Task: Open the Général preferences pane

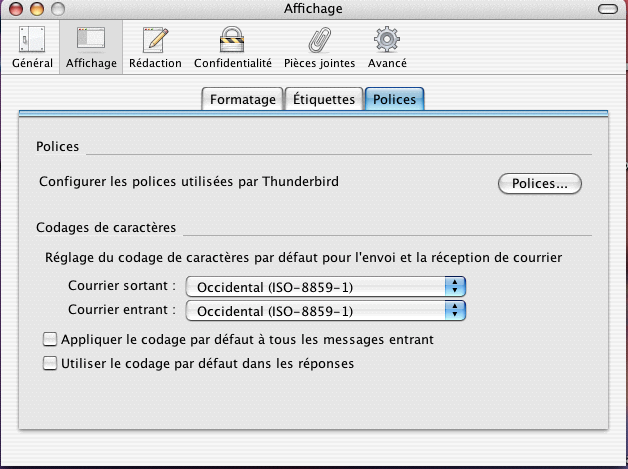Action: click(x=32, y=47)
